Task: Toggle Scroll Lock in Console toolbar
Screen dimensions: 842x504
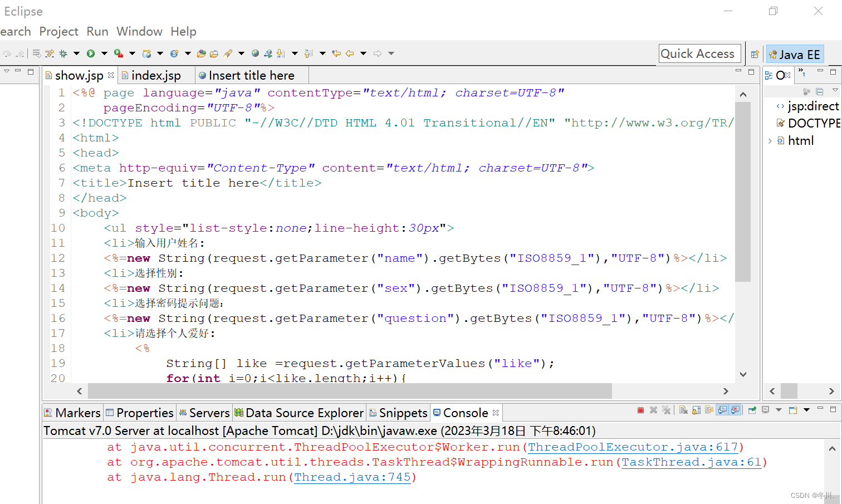Action: click(696, 410)
